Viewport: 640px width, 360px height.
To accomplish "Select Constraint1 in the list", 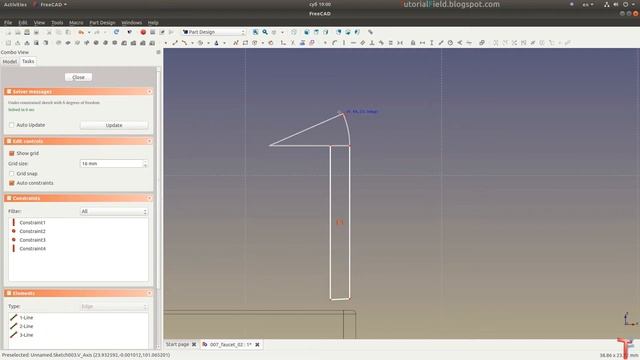I will click(33, 223).
